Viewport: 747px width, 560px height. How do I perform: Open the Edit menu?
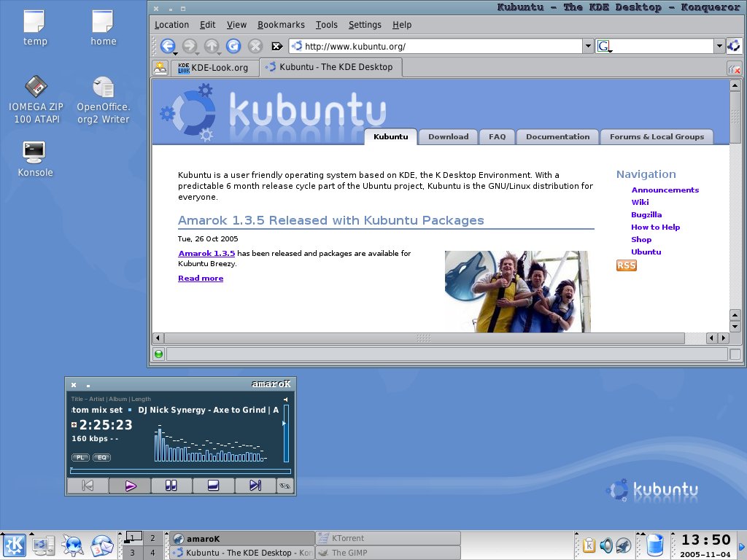(207, 25)
